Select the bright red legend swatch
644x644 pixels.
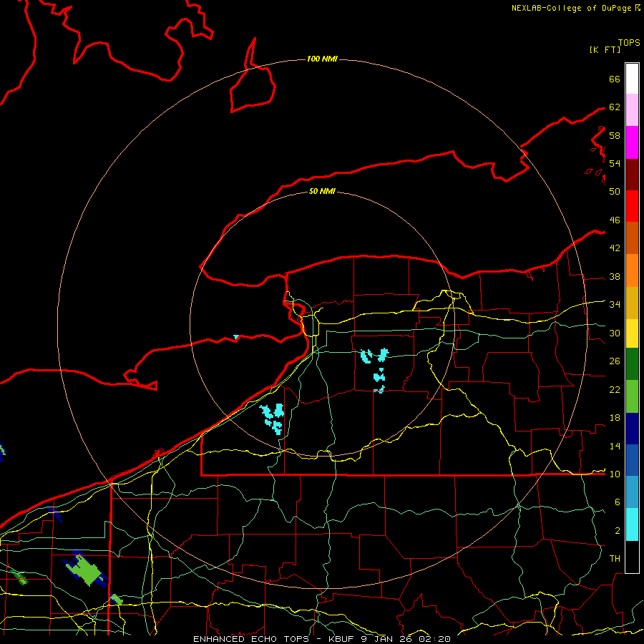pyautogui.click(x=632, y=206)
